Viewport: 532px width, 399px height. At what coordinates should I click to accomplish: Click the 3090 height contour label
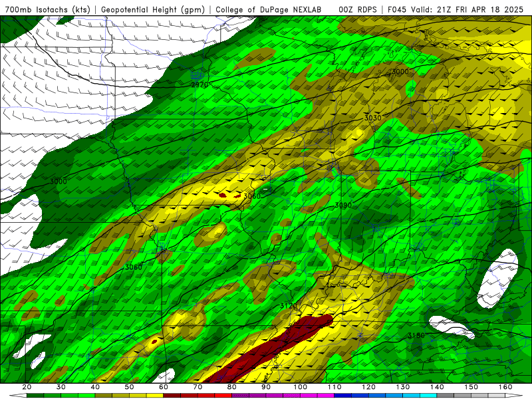tap(343, 205)
